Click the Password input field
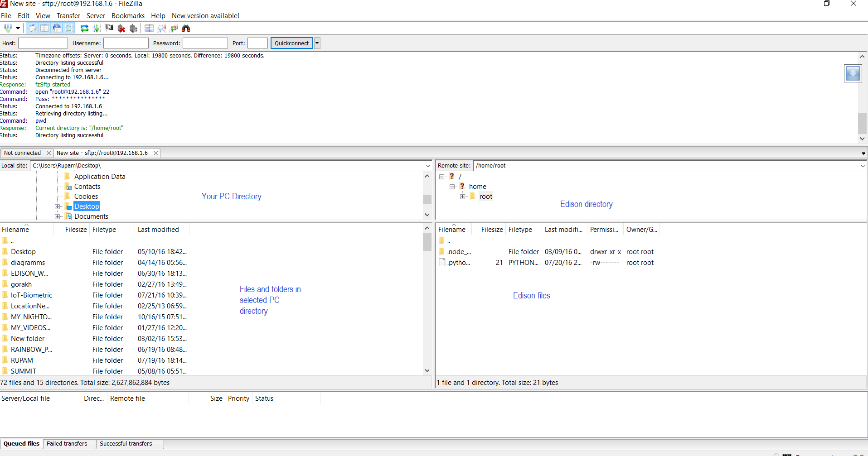The image size is (868, 456). click(x=205, y=43)
